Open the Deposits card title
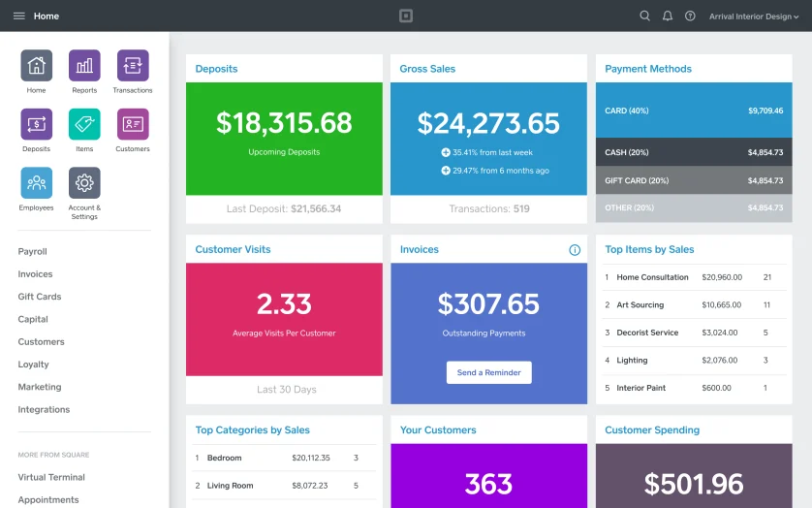 216,69
